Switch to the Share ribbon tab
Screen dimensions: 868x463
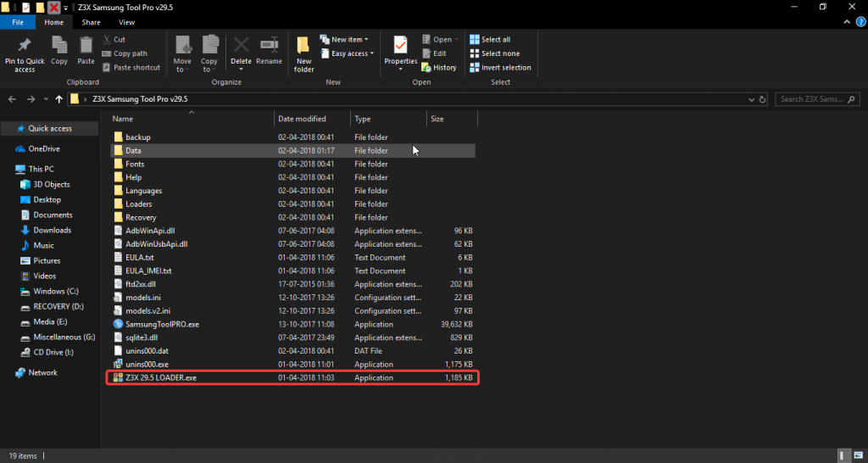[x=91, y=23]
